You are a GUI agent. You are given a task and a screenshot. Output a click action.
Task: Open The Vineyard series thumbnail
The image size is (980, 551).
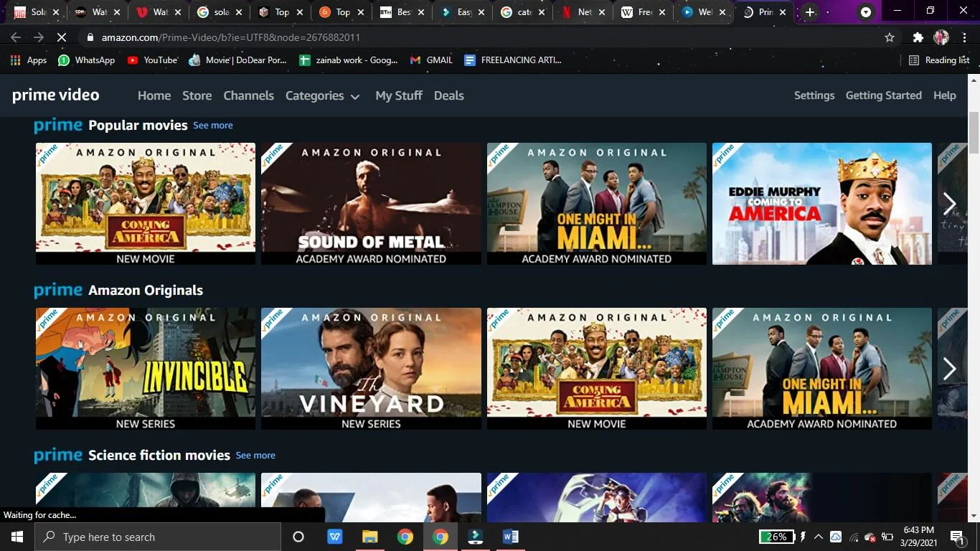click(x=371, y=369)
